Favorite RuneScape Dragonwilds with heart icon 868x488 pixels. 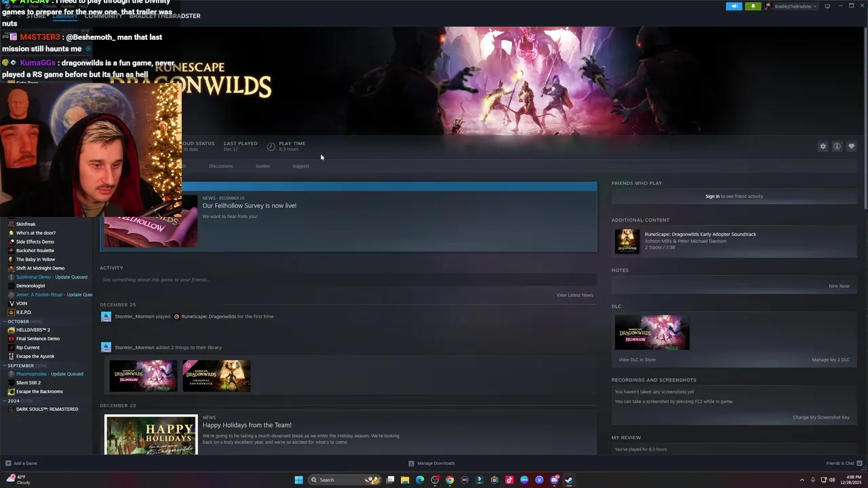click(852, 146)
